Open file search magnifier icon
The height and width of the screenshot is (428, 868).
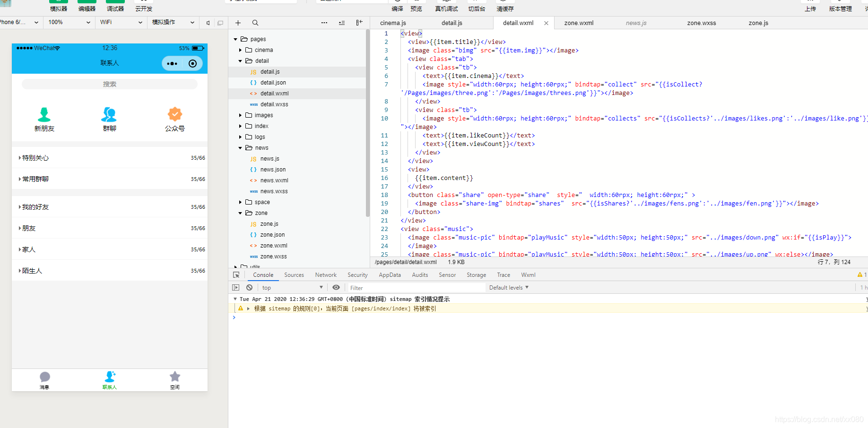255,23
